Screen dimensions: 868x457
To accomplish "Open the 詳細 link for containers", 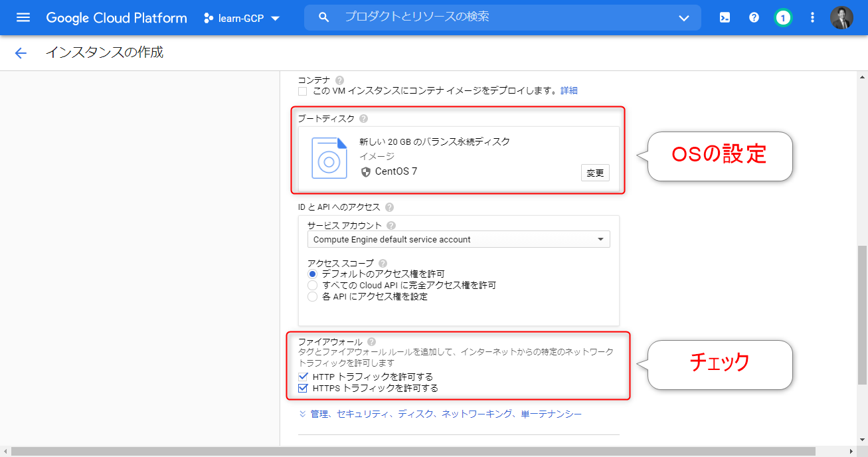I will [569, 90].
